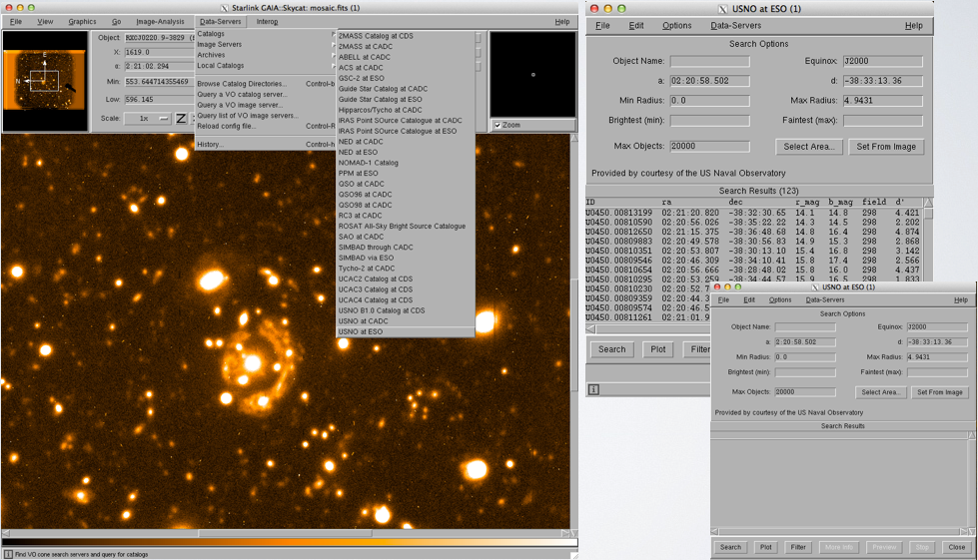Click Search button in the smaller USNO window
The width and height of the screenshot is (978, 560).
730,547
